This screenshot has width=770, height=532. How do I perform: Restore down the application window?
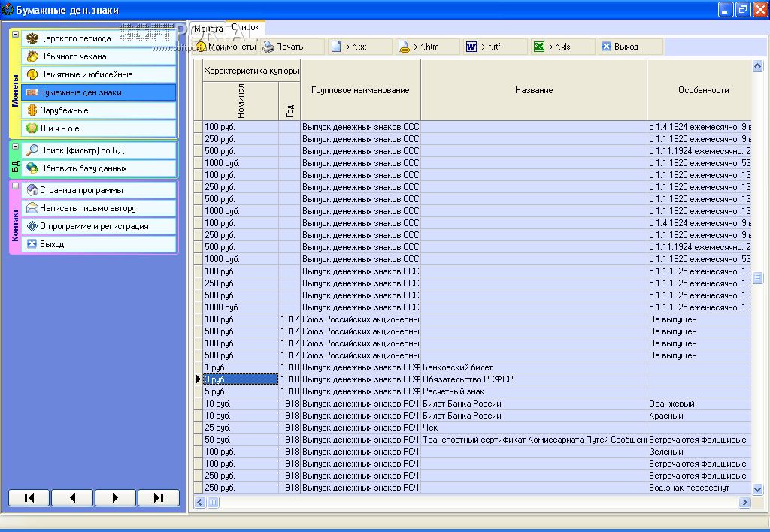743,9
